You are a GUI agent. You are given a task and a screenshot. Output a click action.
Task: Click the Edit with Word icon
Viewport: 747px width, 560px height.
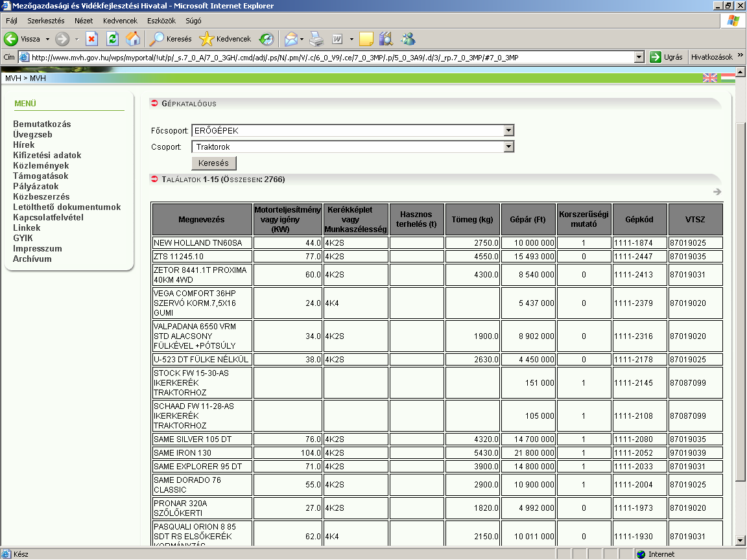click(337, 39)
